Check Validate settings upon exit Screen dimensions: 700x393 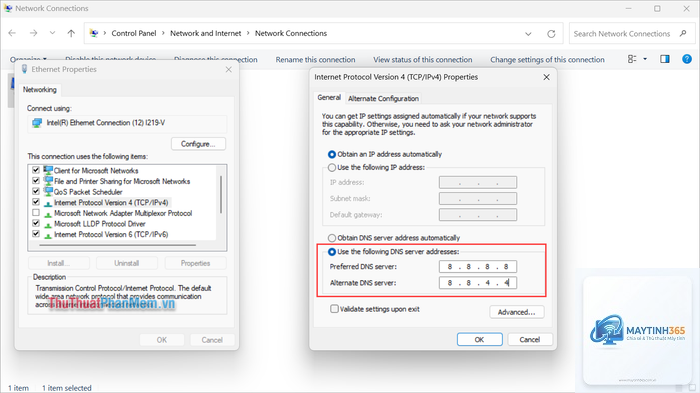pos(334,309)
